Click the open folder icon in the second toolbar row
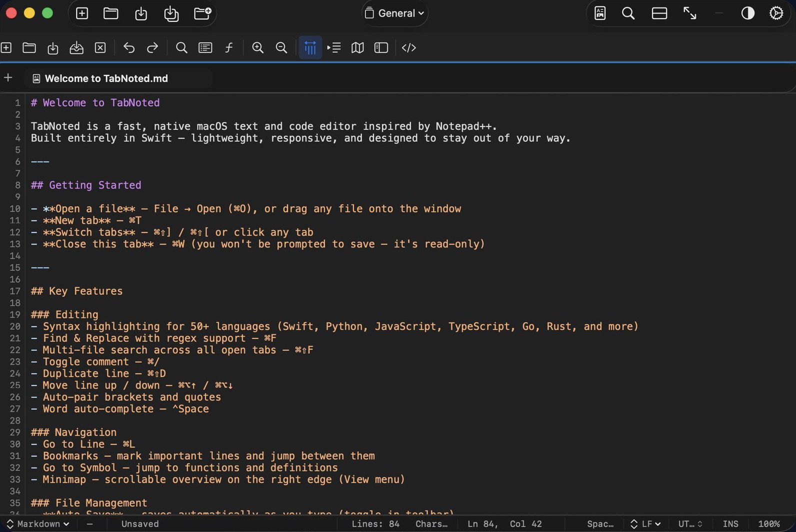Image resolution: width=796 pixels, height=532 pixels. pos(29,47)
